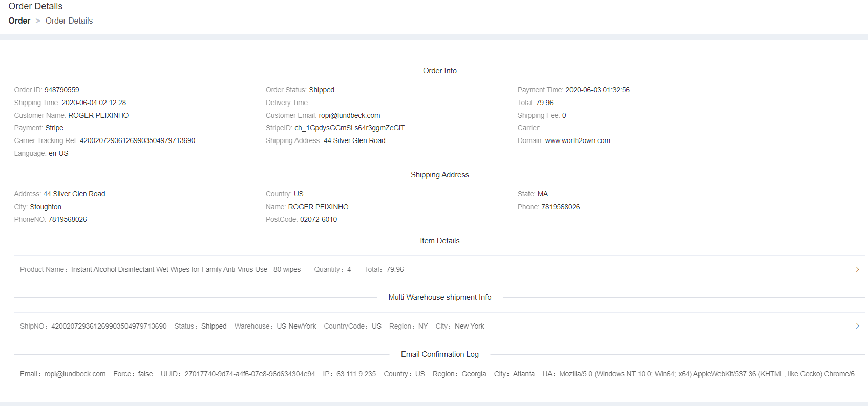Open the www.worth2own.com domain value

pos(578,140)
